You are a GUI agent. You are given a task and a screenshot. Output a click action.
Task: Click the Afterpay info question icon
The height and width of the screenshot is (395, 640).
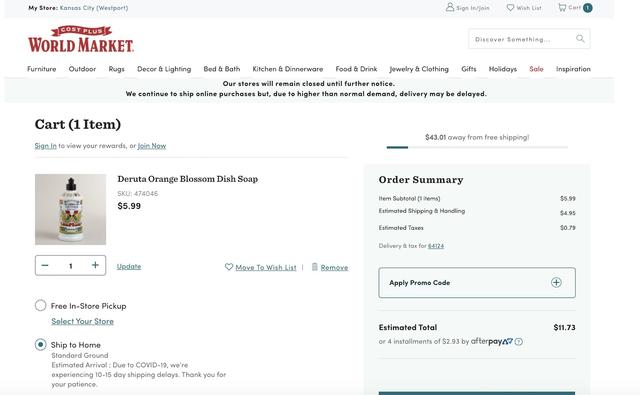tap(518, 342)
